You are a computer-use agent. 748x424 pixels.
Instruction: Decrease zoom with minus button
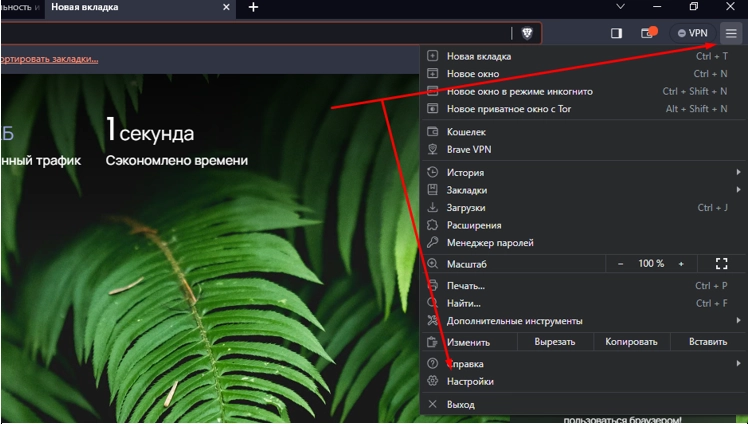pyautogui.click(x=620, y=264)
